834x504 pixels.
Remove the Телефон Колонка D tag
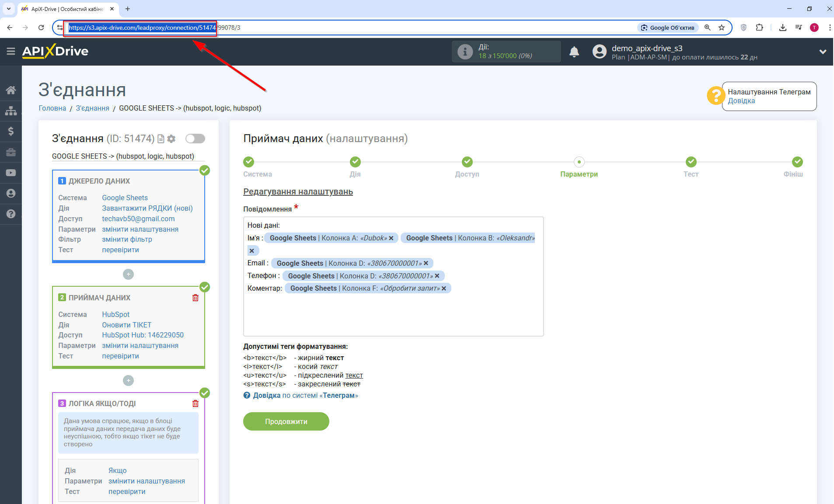pos(437,276)
